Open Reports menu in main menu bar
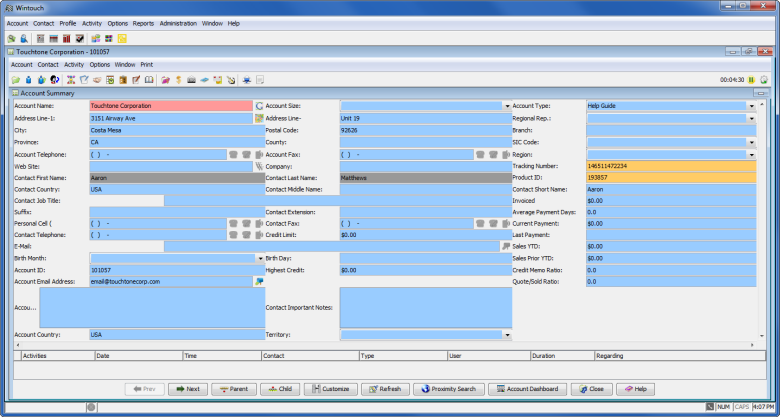Viewport: 780px width, 417px height. point(143,23)
